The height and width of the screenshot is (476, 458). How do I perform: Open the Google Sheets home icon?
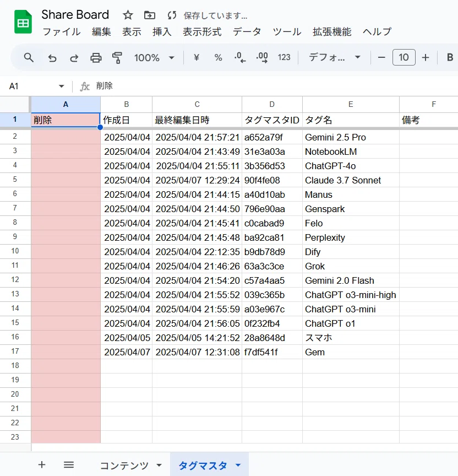pos(23,22)
